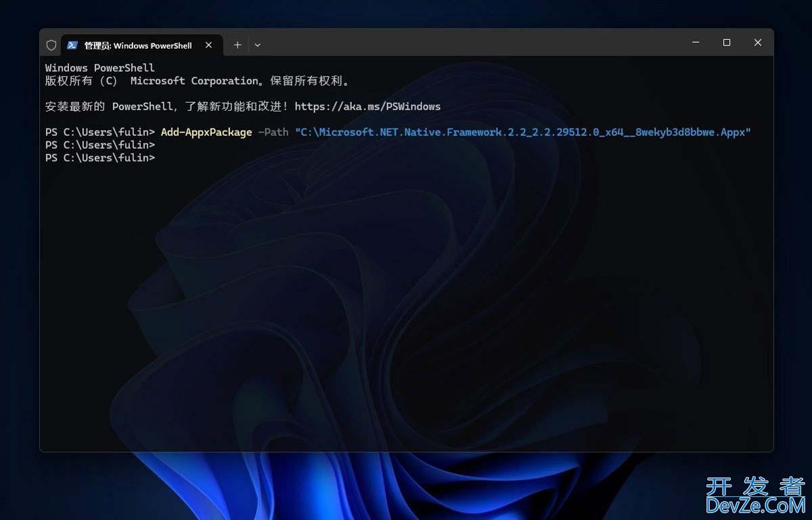
Task: Open the https://aka.ms/PSWindows link
Action: (x=367, y=106)
